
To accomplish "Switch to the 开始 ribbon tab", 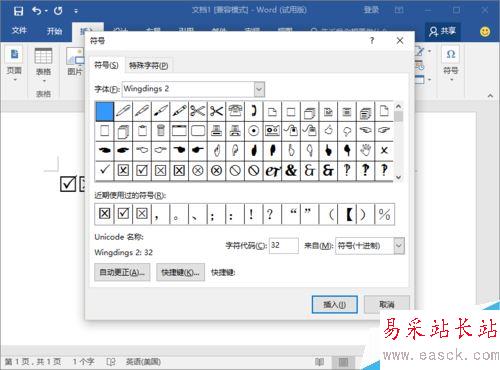I will coord(54,31).
